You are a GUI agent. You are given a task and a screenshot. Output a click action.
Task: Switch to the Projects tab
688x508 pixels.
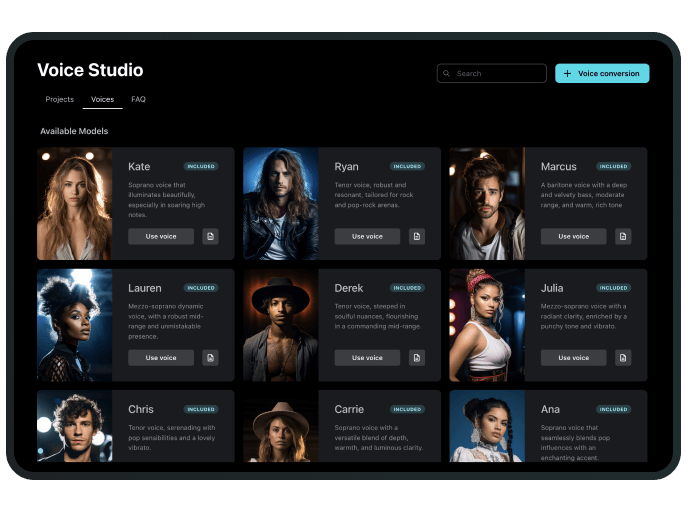point(60,99)
